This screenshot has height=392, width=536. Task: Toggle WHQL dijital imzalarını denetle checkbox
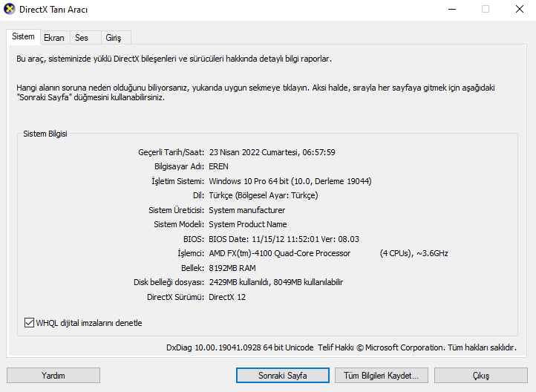pos(29,323)
